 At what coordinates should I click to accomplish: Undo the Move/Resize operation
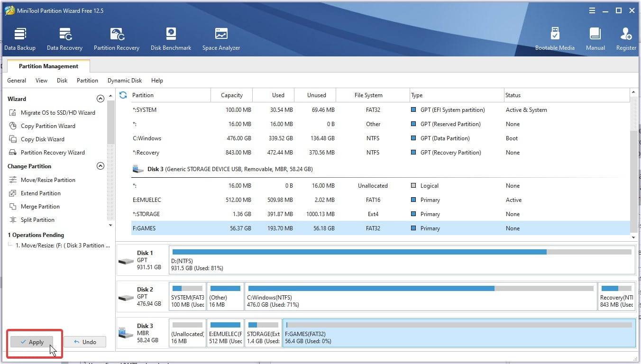tap(85, 342)
